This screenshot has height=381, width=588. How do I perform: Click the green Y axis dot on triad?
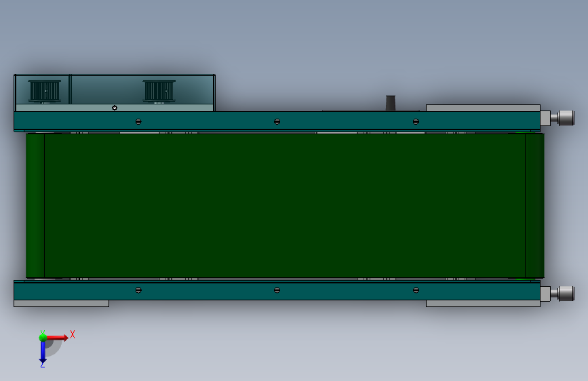pos(43,338)
